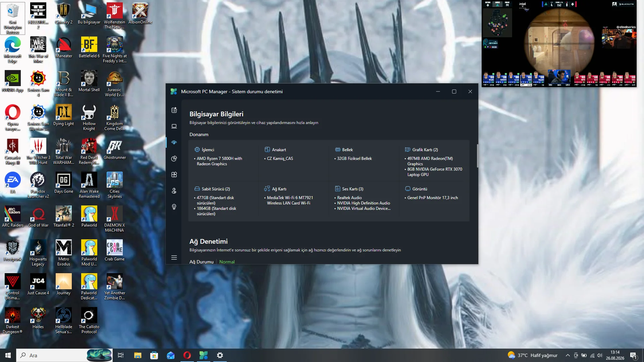Open Battlefield 6 desktop shortcut
Screen dimensions: 644x362
click(x=89, y=47)
